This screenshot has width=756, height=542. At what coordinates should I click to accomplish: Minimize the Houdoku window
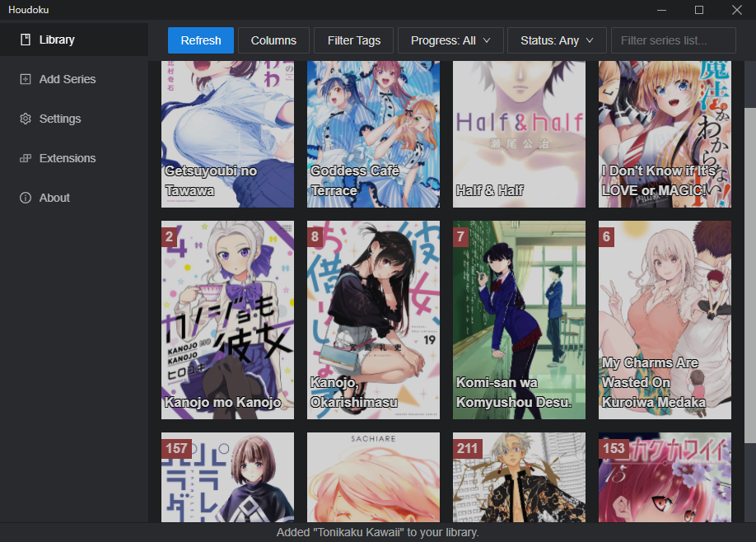tap(661, 10)
